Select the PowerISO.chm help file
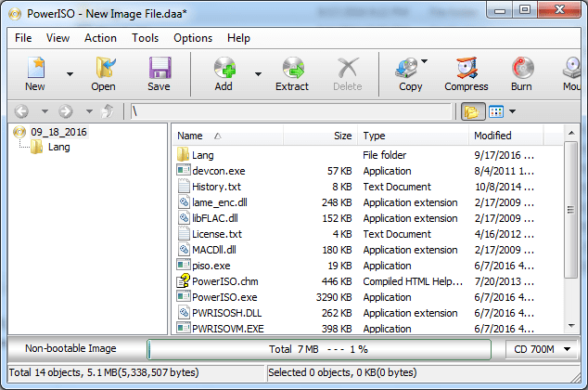The height and width of the screenshot is (390, 588). coord(225,281)
